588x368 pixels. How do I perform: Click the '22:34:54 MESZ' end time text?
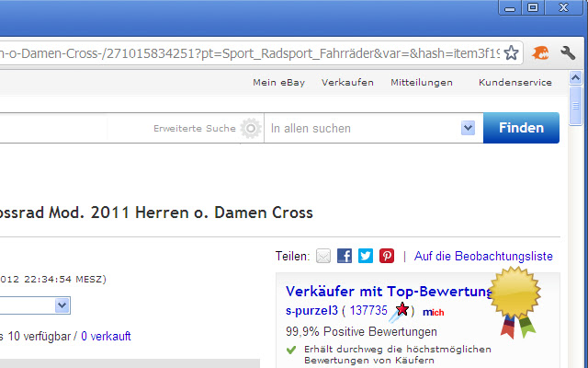pyautogui.click(x=65, y=280)
